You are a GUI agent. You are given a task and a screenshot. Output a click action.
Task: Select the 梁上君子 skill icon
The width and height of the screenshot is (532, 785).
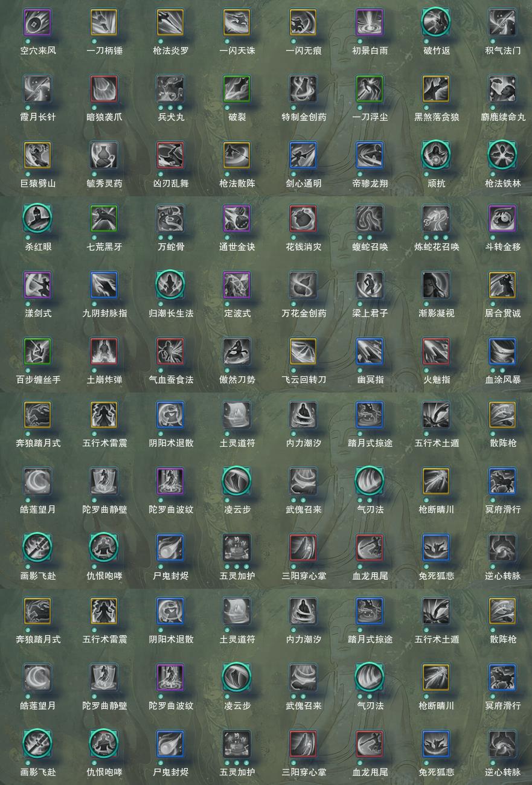[370, 286]
